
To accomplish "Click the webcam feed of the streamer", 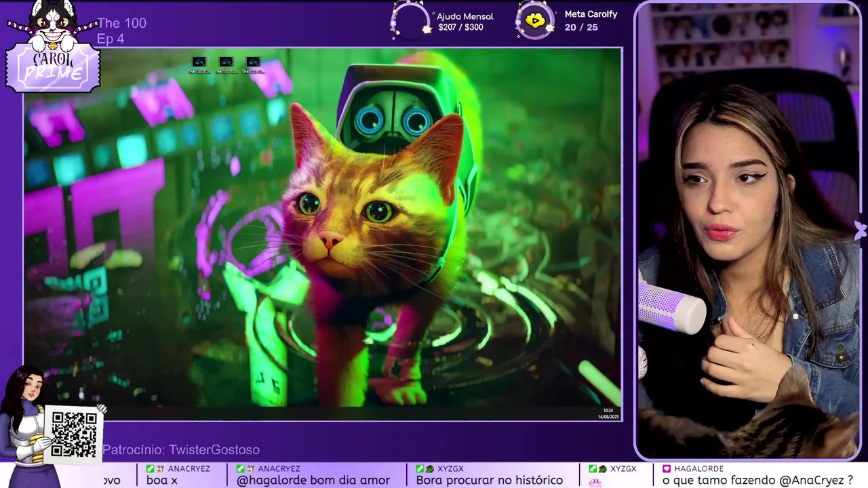I will click(x=748, y=232).
